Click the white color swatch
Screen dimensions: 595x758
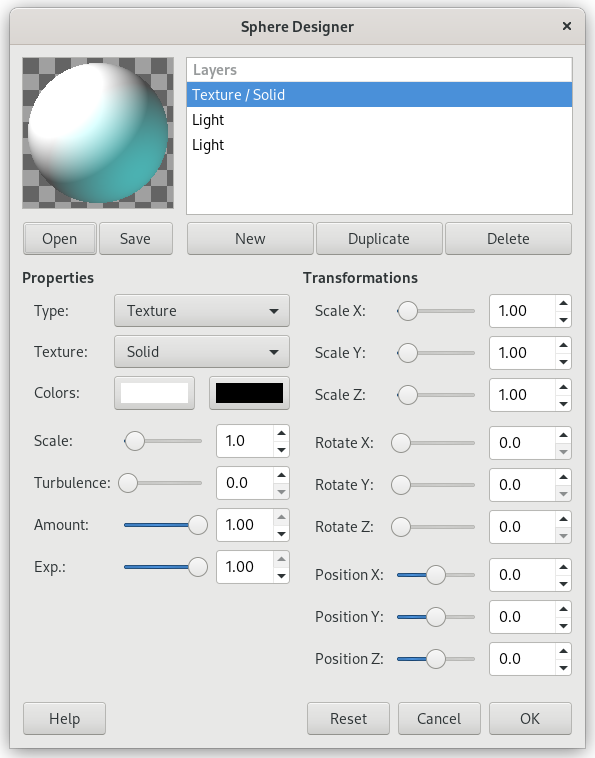tap(154, 393)
